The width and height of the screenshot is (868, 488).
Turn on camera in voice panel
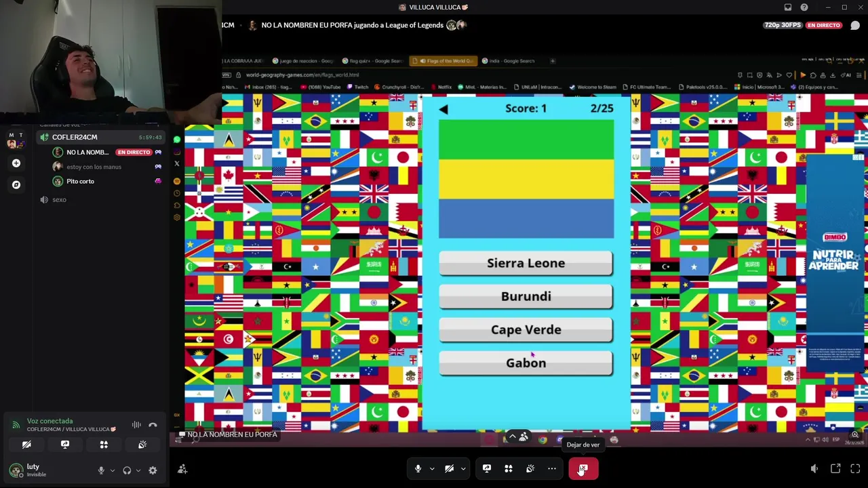(x=26, y=445)
